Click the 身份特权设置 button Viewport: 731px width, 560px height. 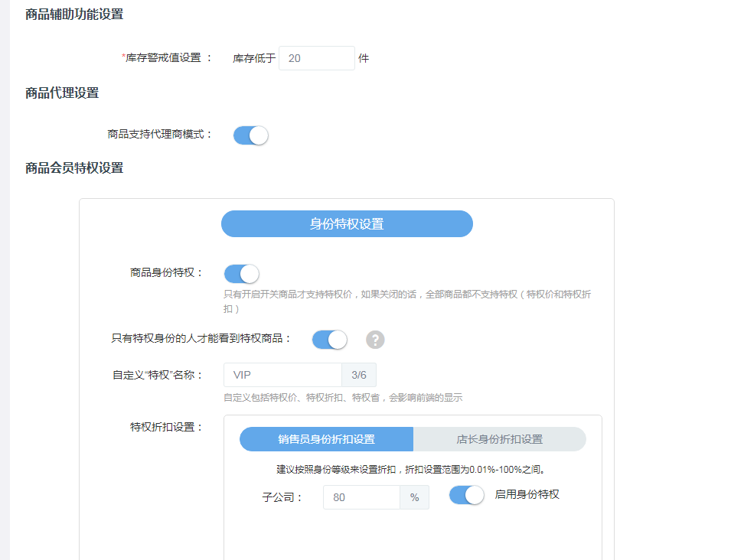click(x=347, y=224)
